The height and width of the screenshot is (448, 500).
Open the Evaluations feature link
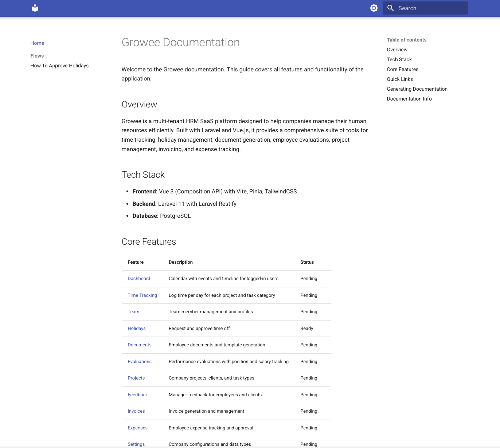point(140,362)
